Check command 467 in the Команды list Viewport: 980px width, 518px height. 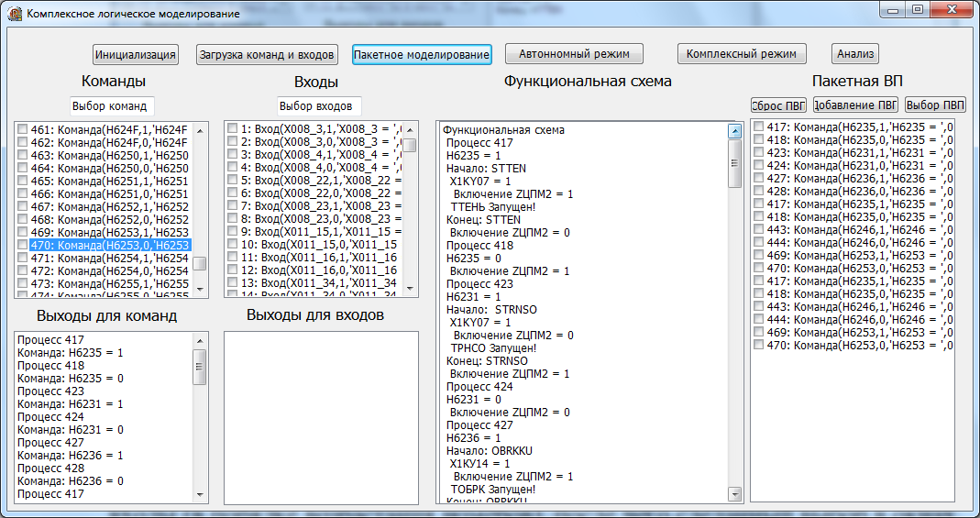coord(23,205)
